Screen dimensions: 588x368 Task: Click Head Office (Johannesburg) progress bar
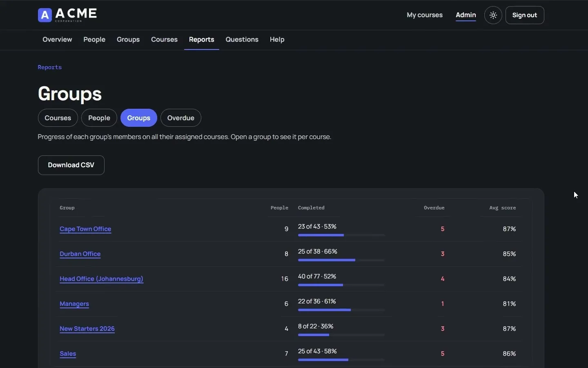click(341, 285)
